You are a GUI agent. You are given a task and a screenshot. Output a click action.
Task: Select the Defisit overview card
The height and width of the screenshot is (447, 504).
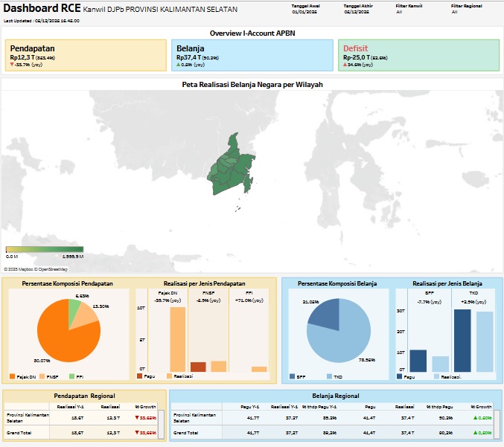(418, 56)
